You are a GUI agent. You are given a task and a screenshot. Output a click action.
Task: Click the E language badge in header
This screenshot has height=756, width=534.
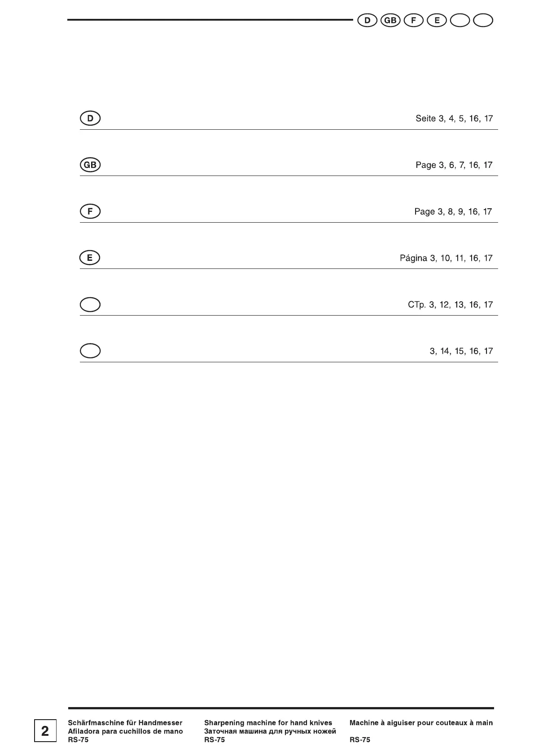pos(437,20)
